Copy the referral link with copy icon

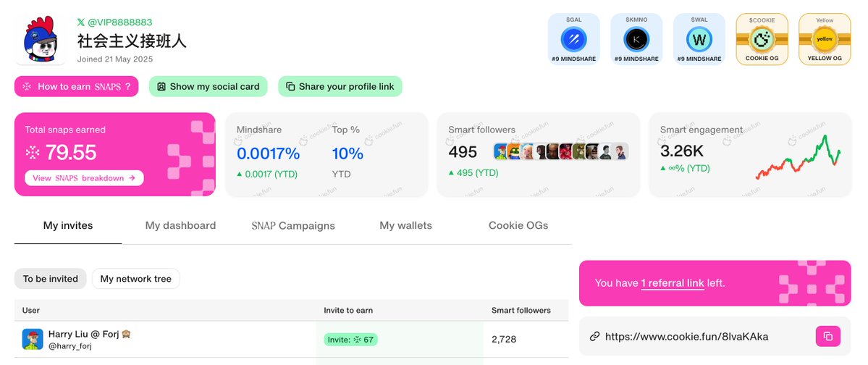click(828, 336)
